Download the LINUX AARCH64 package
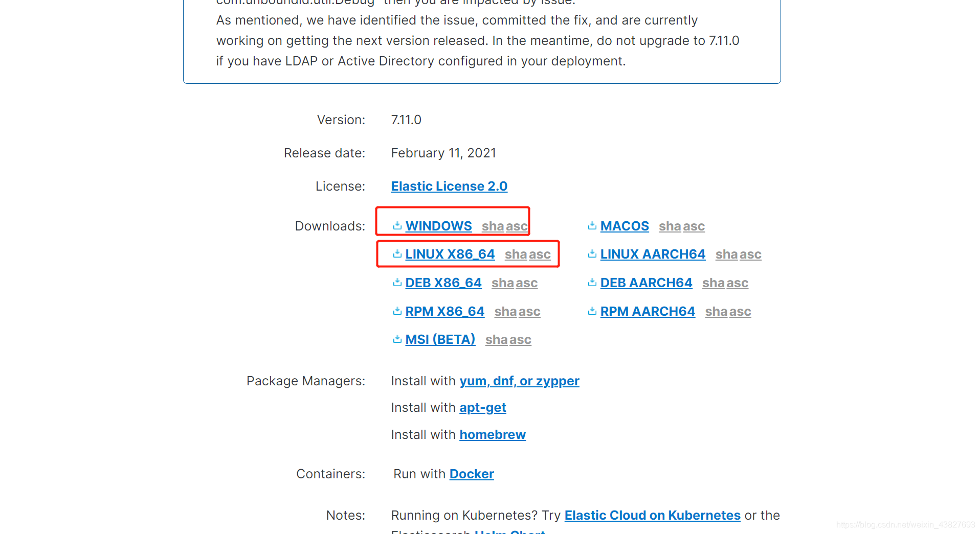The width and height of the screenshot is (980, 534). click(x=653, y=254)
